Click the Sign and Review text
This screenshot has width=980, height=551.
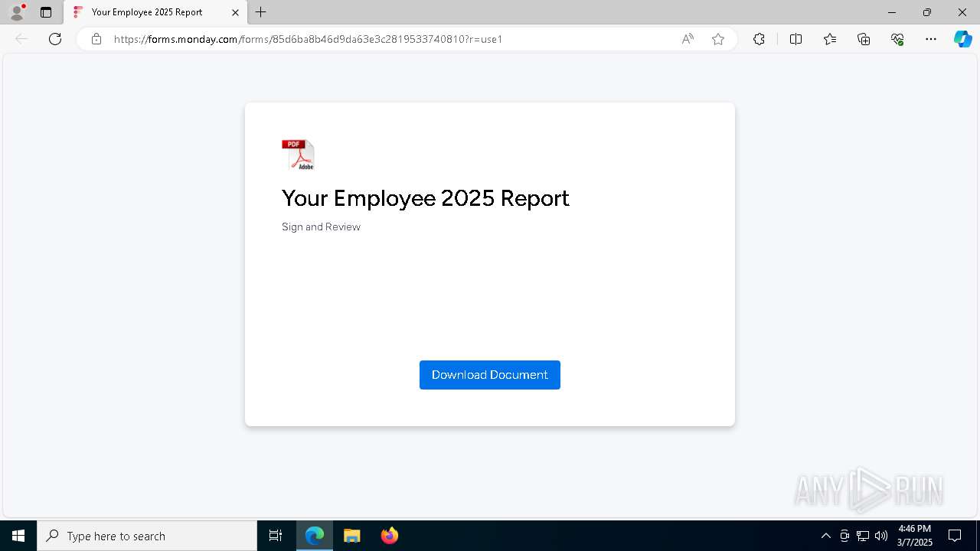click(321, 227)
